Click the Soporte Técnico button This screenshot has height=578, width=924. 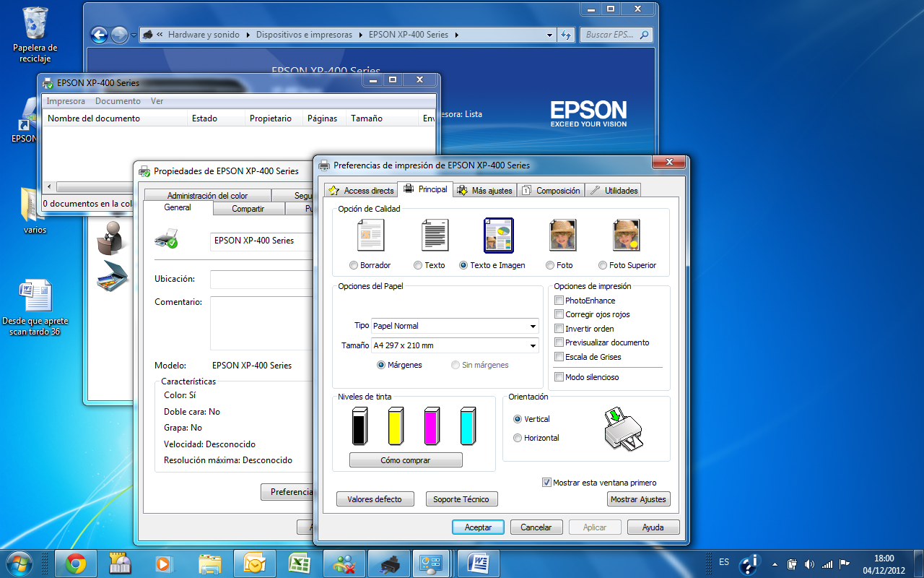[x=461, y=499]
